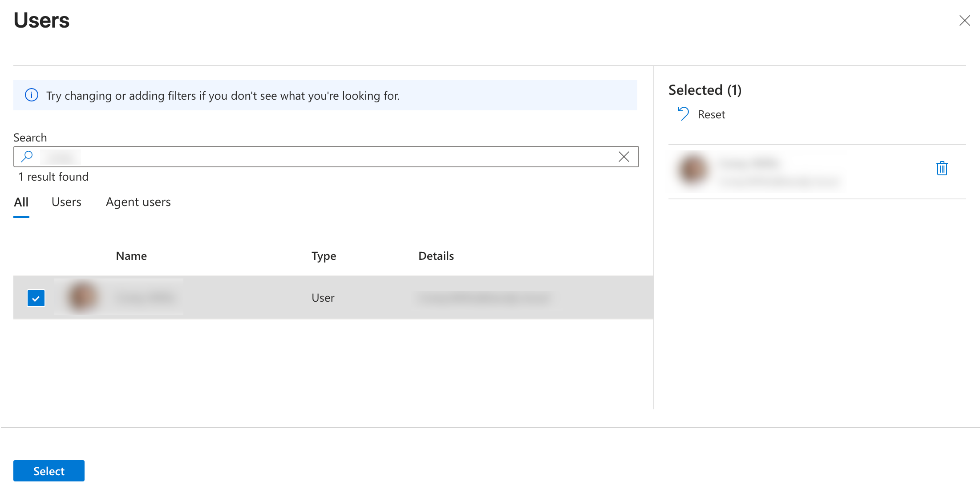The width and height of the screenshot is (980, 493).
Task: Focus the Search input field
Action: [x=326, y=157]
